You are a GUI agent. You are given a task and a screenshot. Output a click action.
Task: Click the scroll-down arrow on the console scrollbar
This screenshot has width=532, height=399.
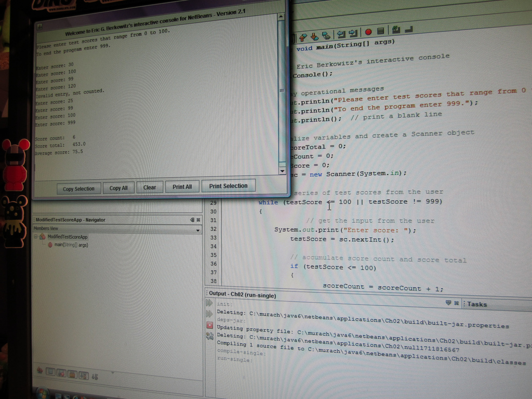point(282,170)
